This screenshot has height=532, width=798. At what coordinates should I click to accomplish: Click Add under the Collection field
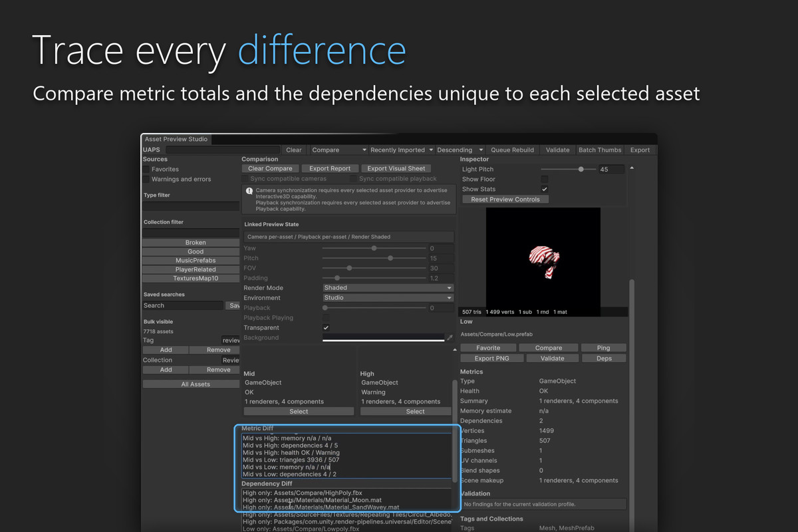pyautogui.click(x=166, y=370)
